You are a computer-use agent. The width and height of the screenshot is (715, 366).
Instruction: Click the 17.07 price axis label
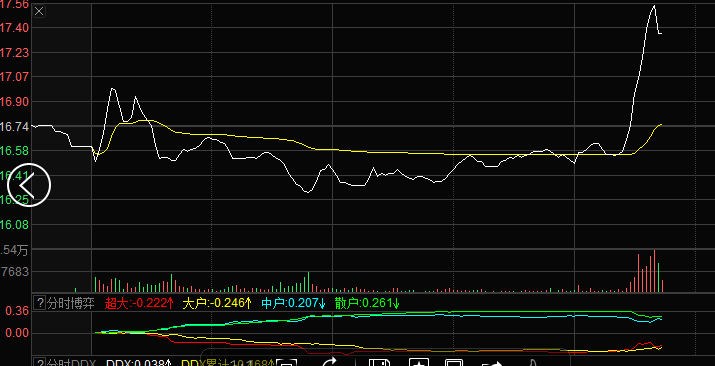click(14, 77)
